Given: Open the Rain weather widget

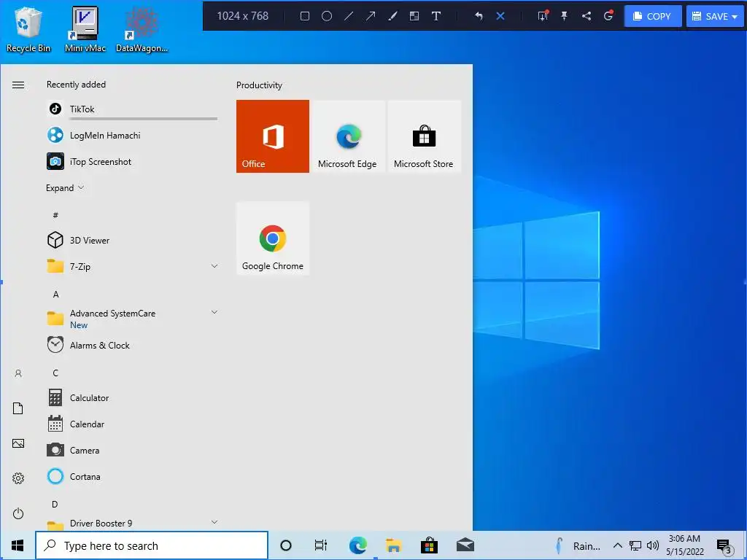Looking at the screenshot, I should tap(578, 545).
